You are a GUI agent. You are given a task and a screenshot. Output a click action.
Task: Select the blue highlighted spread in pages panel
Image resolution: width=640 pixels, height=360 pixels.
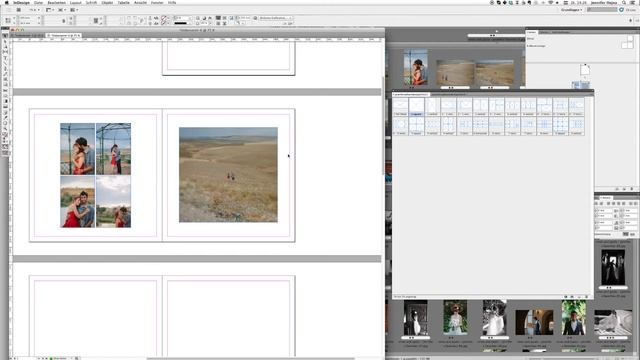tap(580, 84)
